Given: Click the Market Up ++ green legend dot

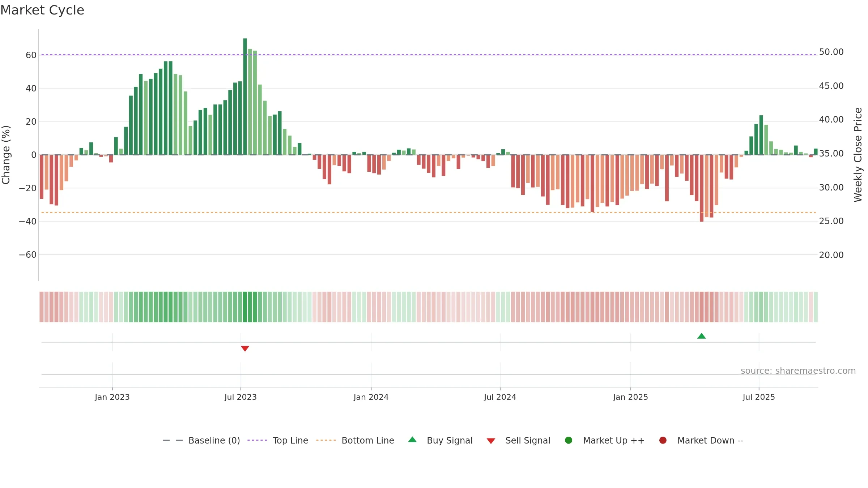Looking at the screenshot, I should 569,440.
